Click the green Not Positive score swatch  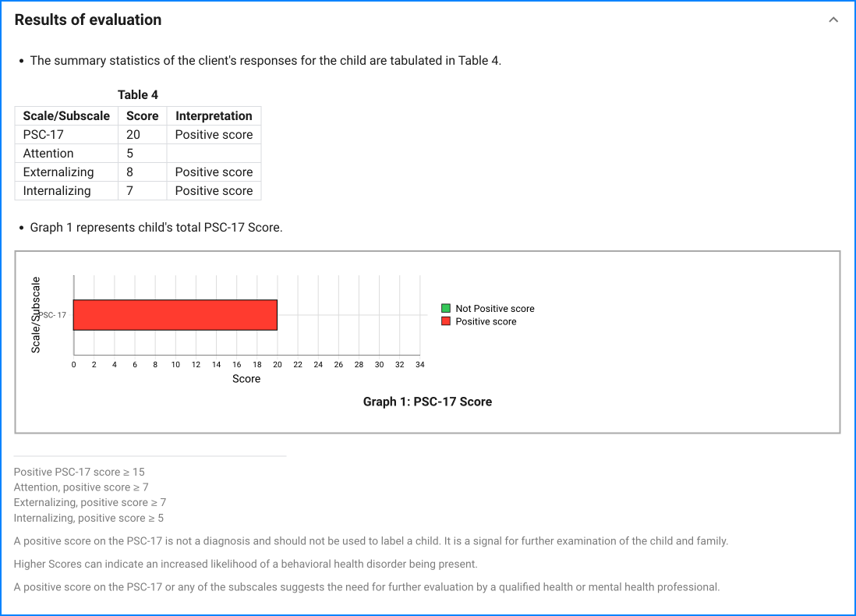point(446,309)
